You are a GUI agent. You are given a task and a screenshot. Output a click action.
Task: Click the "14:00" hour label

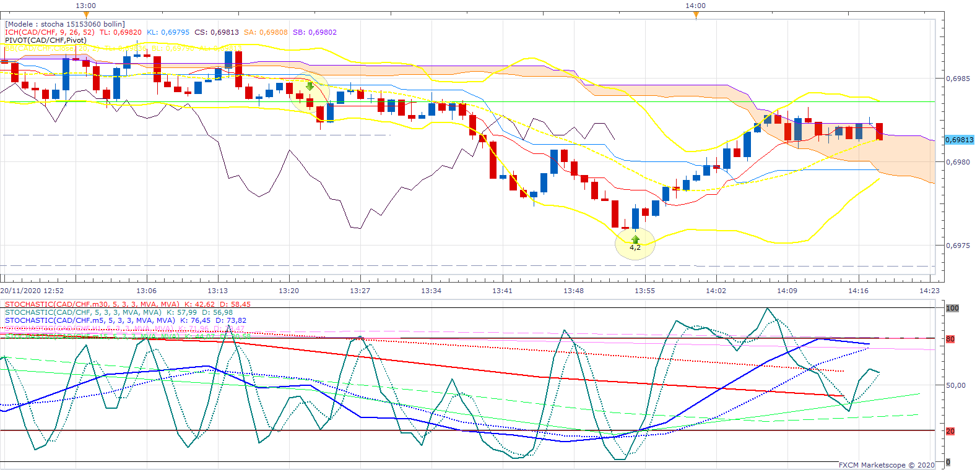[695, 6]
